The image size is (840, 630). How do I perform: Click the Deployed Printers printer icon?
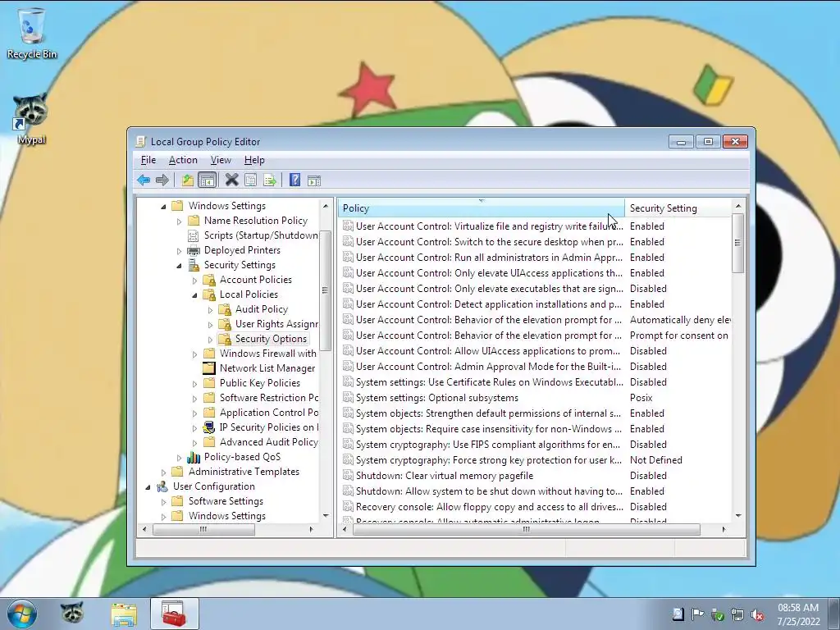[x=194, y=250]
